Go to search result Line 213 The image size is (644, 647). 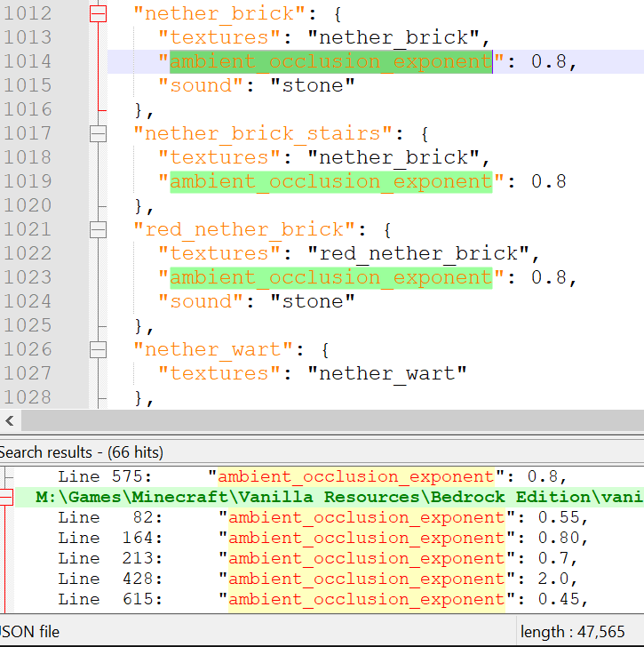point(322,558)
